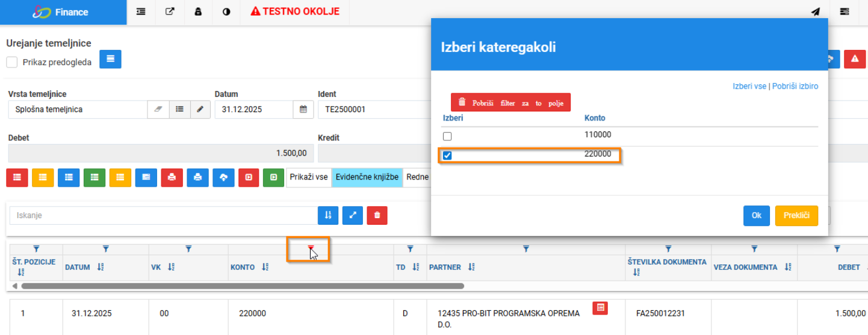Viewport: 868px width, 335px height.
Task: Click the Iskanje search field
Action: [163, 215]
